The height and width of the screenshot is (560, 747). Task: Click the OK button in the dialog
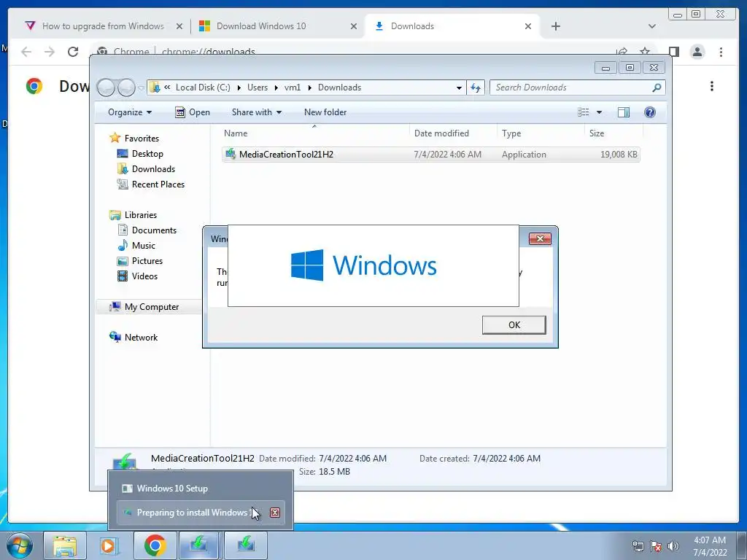tap(514, 324)
